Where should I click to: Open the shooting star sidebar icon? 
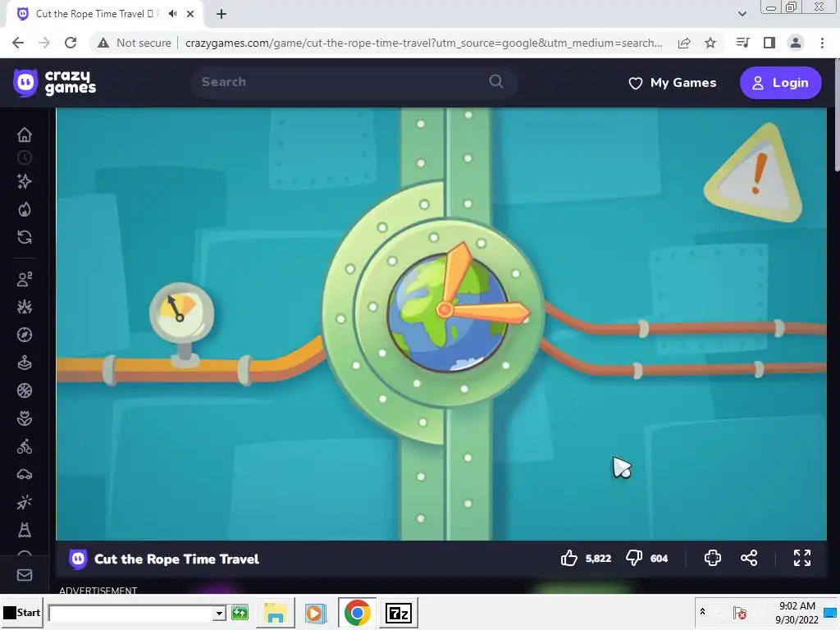[24, 502]
